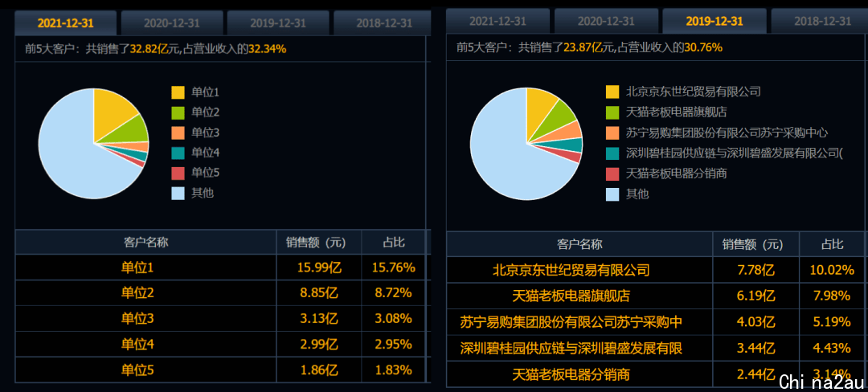Select 深圳碧桂园供应链与深圳碧盛发展有限 table row

(656, 348)
